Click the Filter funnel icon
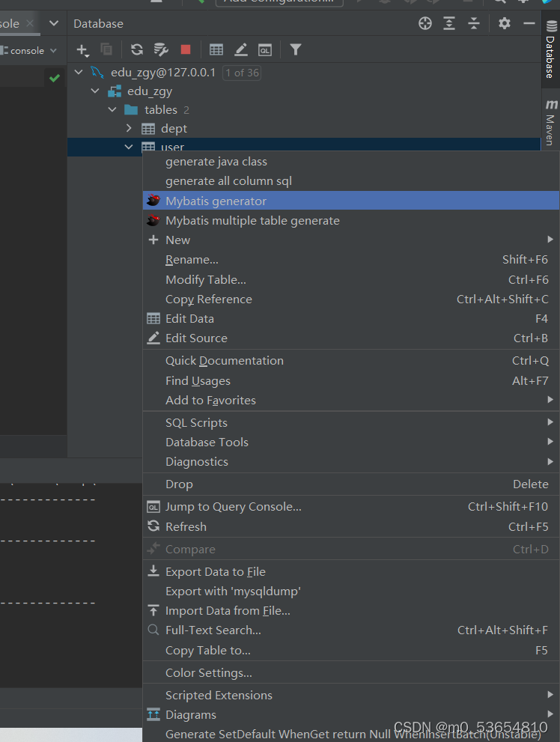 296,49
